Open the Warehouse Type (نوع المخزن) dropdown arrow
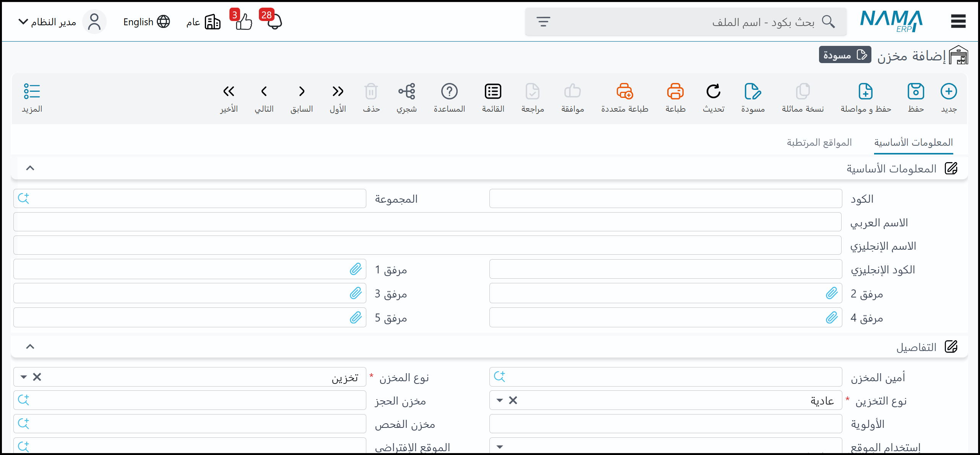The width and height of the screenshot is (980, 455). pos(24,377)
